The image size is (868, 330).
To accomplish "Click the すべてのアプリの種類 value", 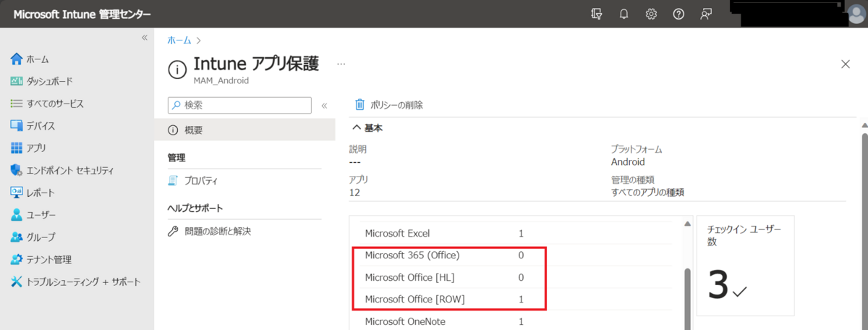I will pos(647,193).
